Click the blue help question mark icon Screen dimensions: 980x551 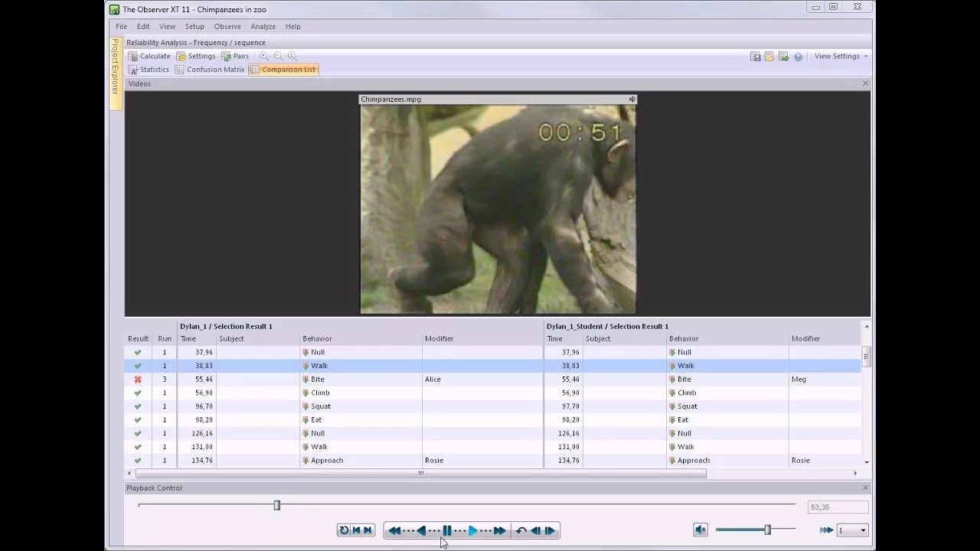click(x=798, y=57)
